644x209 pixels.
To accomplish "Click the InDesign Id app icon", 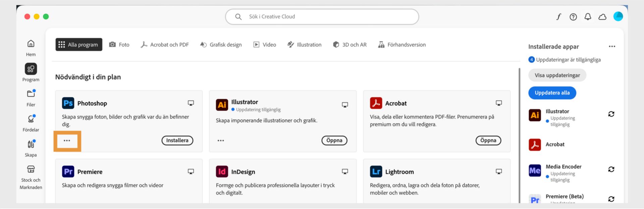I will point(222,172).
